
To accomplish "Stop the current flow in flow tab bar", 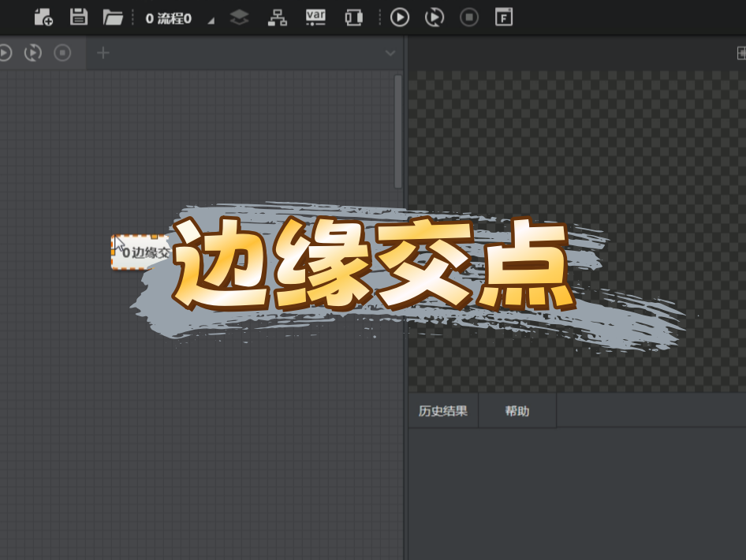I will tap(62, 53).
